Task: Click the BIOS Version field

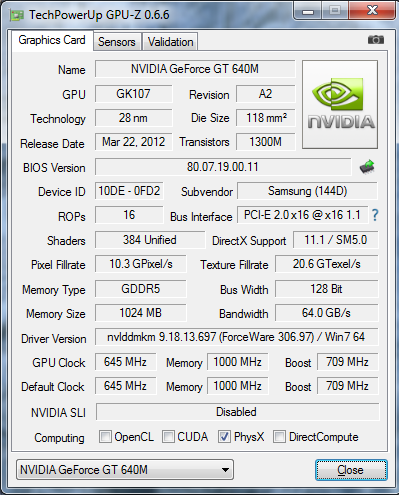Action: point(223,167)
